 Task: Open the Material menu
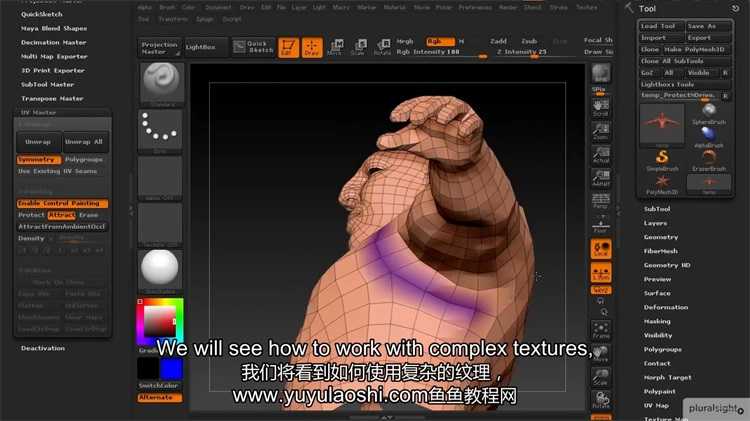point(395,7)
